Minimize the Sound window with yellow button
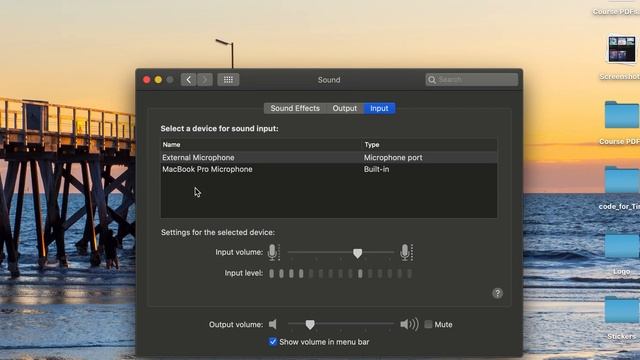Screen dimensions: 640x360 click(158, 80)
